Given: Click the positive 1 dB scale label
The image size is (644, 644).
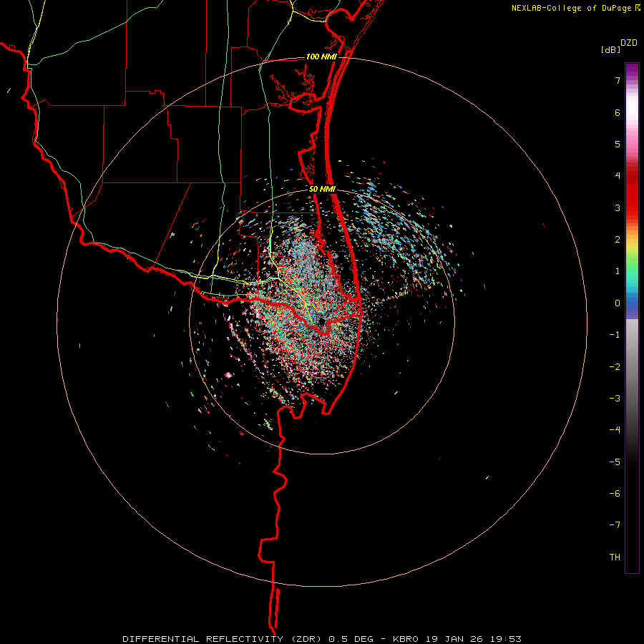Looking at the screenshot, I should point(618,271).
